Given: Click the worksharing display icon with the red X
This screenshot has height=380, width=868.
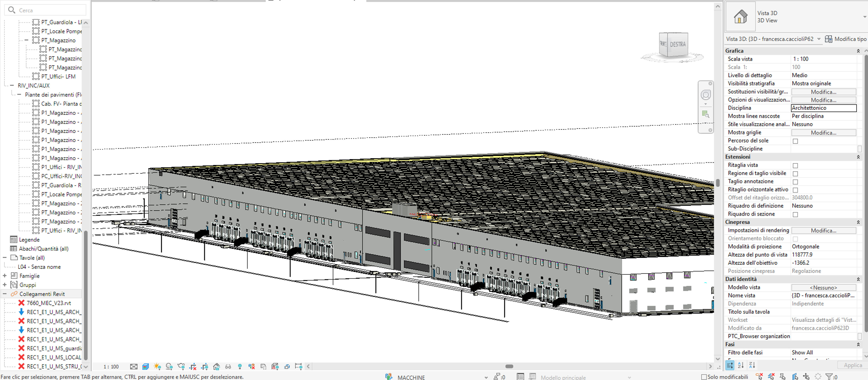Looking at the screenshot, I should [251, 366].
